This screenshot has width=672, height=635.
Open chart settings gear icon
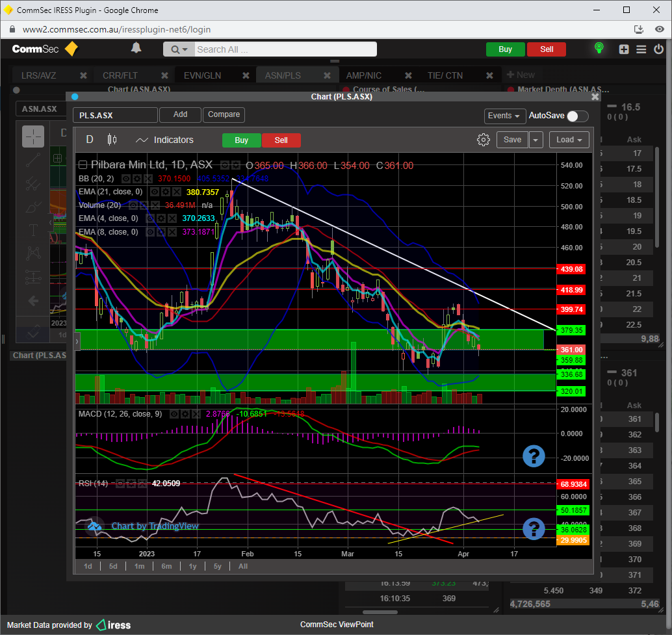pos(483,140)
